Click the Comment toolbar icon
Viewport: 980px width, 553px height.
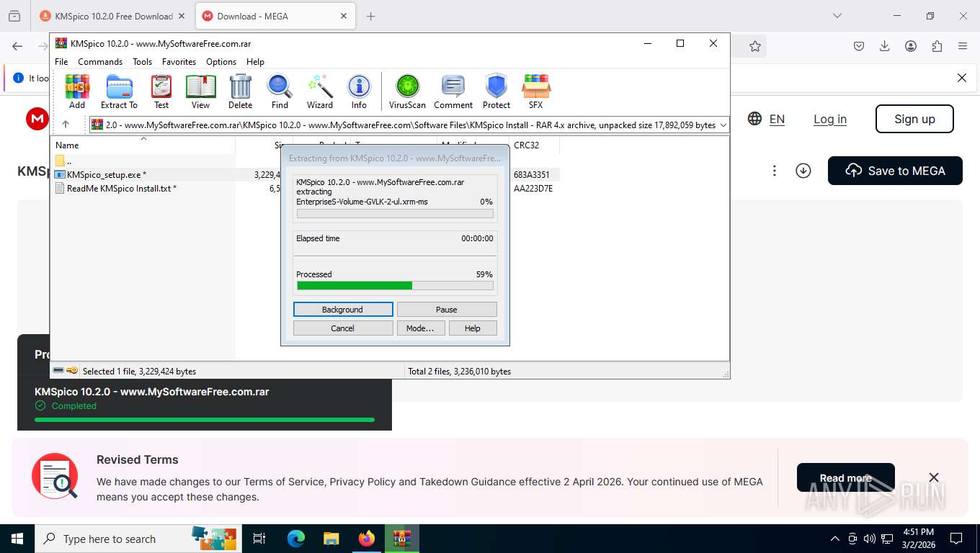pos(453,91)
